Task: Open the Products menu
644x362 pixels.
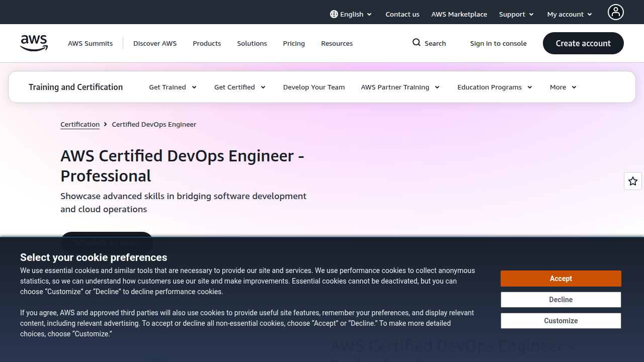Action: [x=207, y=43]
